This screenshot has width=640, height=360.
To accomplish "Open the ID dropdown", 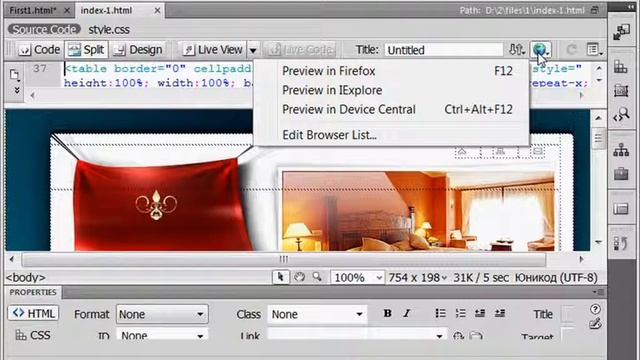I will 162,336.
